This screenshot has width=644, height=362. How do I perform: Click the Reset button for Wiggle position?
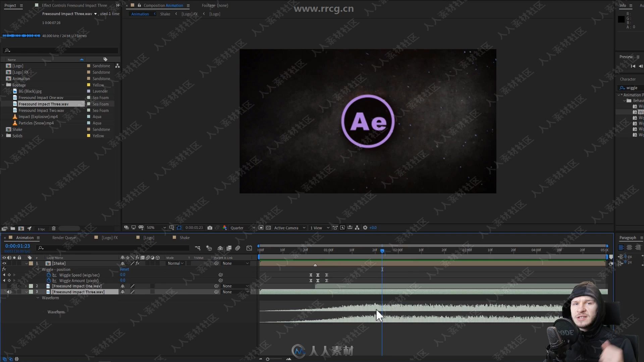124,269
